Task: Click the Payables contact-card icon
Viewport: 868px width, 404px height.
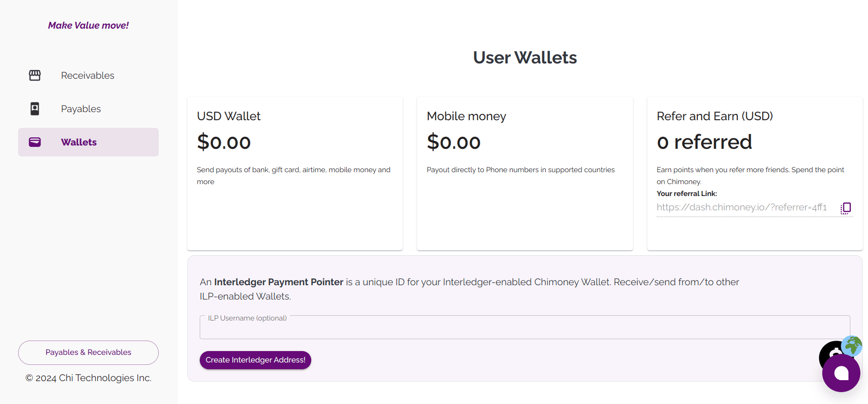Action: pyautogui.click(x=35, y=109)
